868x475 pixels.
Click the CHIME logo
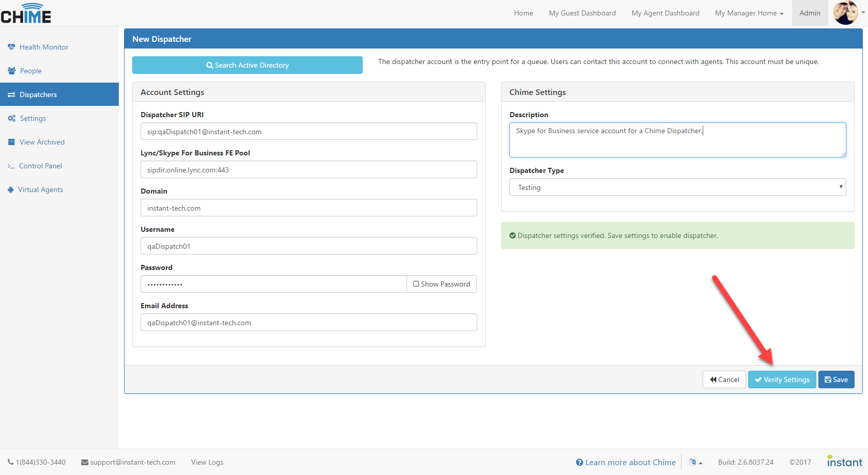[26, 13]
